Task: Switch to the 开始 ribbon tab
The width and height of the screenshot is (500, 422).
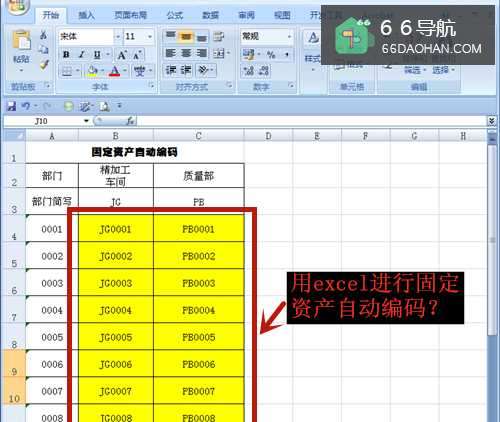Action: pos(51,15)
